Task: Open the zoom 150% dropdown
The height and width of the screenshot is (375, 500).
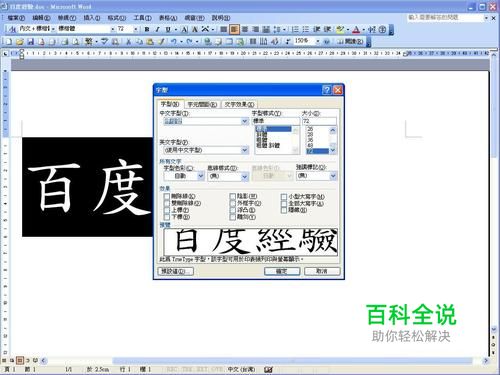Action: (x=318, y=42)
